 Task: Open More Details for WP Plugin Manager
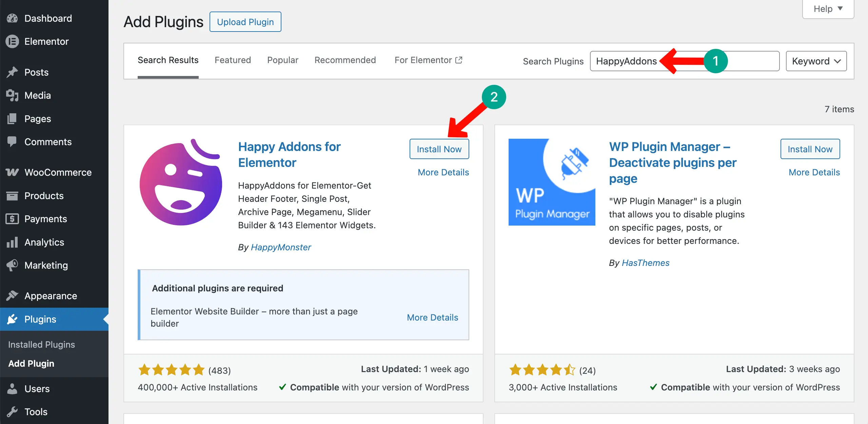pos(814,172)
